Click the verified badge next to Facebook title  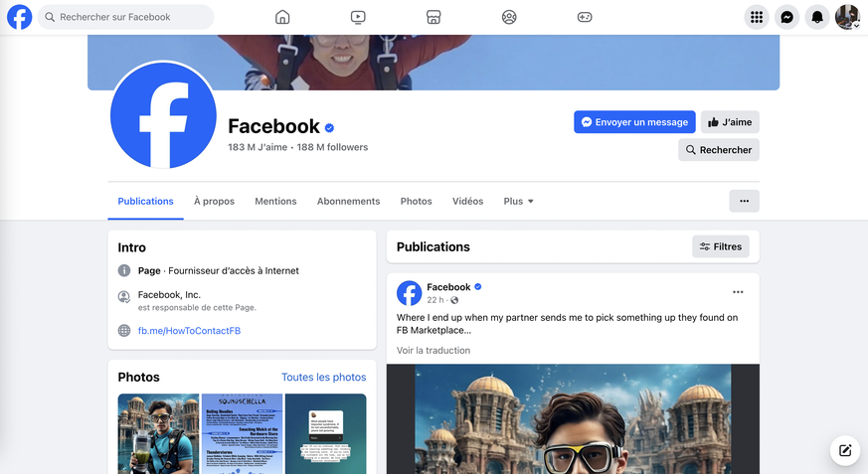(x=329, y=128)
